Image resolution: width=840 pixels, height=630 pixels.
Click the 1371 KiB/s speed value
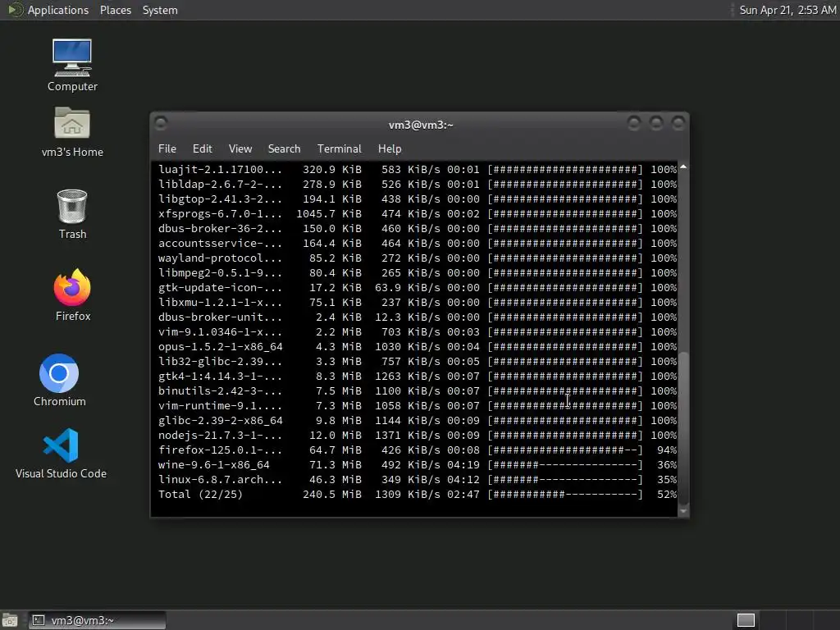(x=408, y=436)
